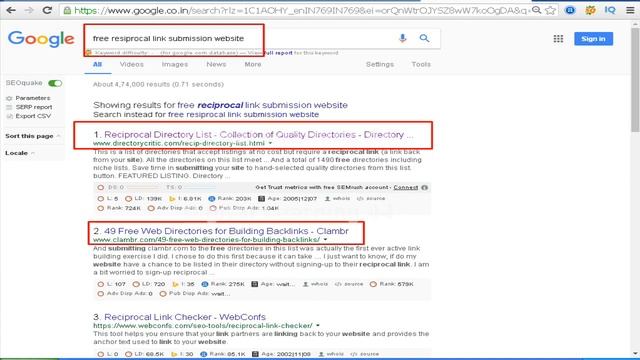Open Reciprocal Link Checker WebConfs result

click(185, 317)
